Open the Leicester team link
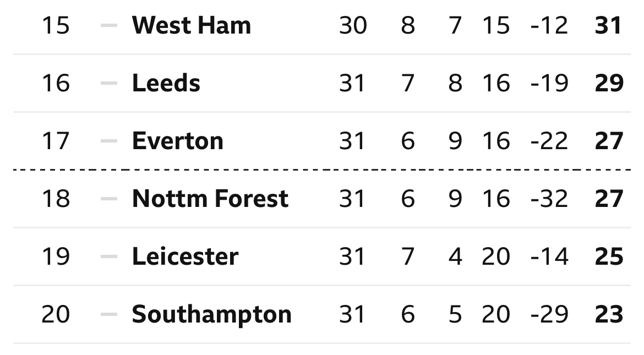This screenshot has width=644, height=355. tap(185, 257)
